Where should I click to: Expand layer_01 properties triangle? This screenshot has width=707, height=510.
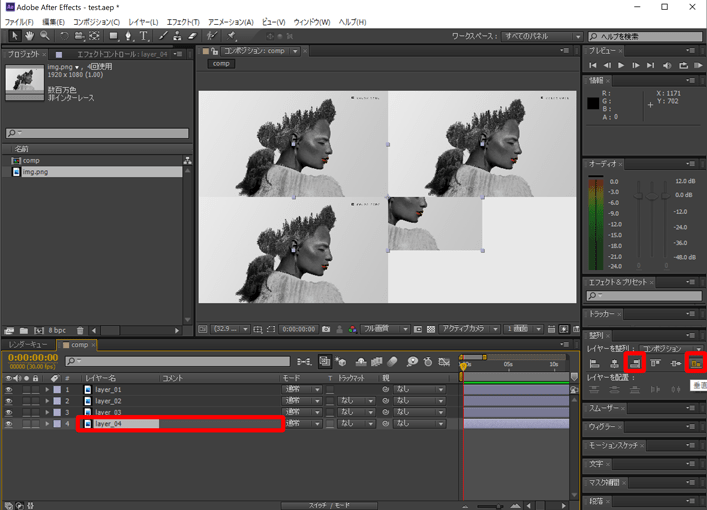click(x=47, y=389)
